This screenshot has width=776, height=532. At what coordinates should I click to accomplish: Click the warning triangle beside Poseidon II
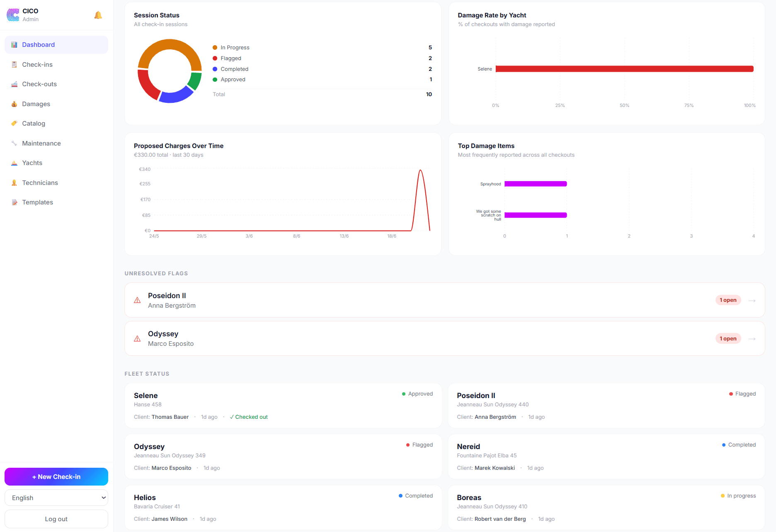pyautogui.click(x=137, y=300)
